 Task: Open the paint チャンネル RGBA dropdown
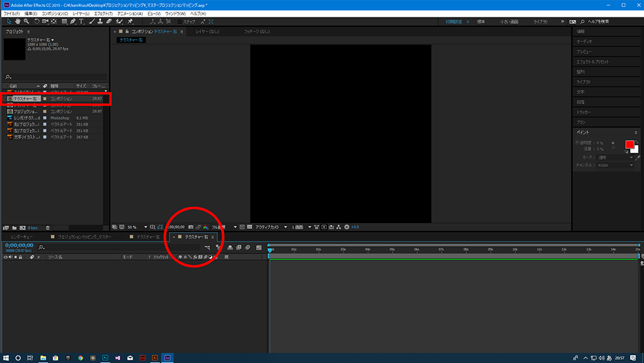tap(615, 165)
